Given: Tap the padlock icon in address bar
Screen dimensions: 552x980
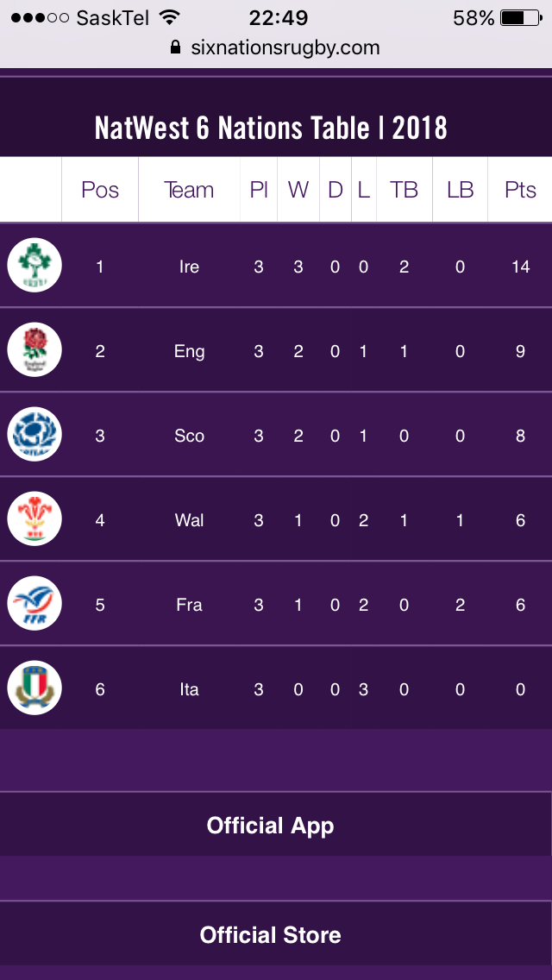Looking at the screenshot, I should click(x=177, y=47).
